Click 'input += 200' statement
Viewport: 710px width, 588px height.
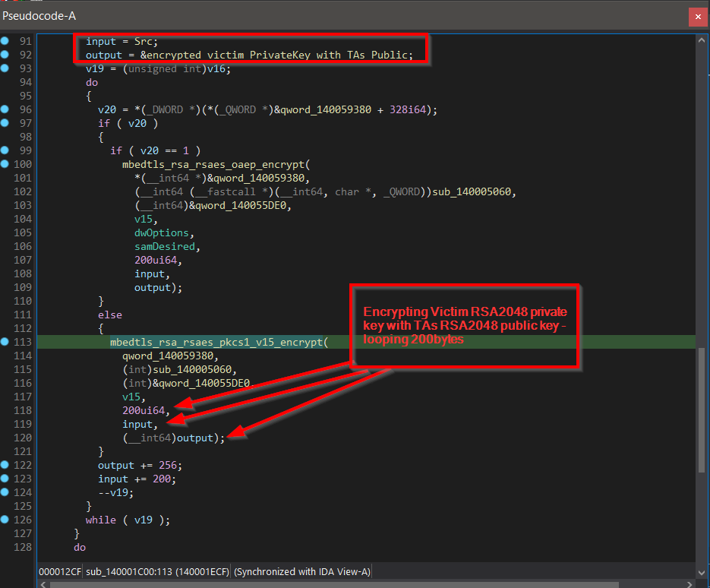tap(137, 479)
